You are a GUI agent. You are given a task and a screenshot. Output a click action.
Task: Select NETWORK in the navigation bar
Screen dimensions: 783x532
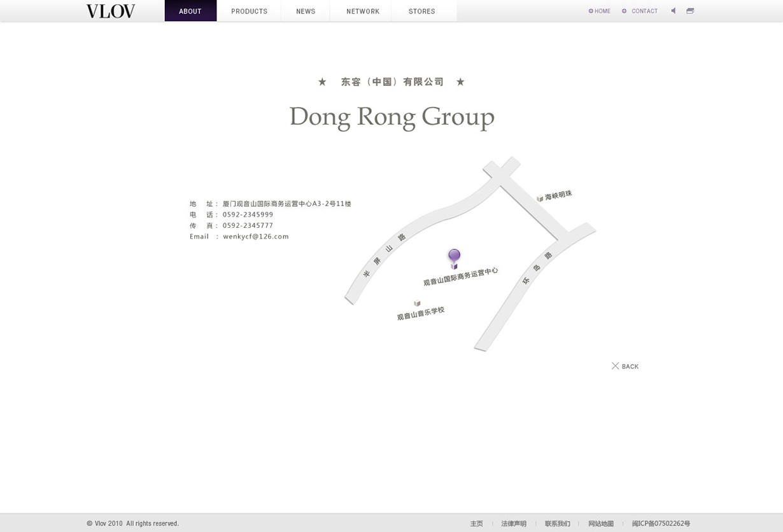pos(363,11)
